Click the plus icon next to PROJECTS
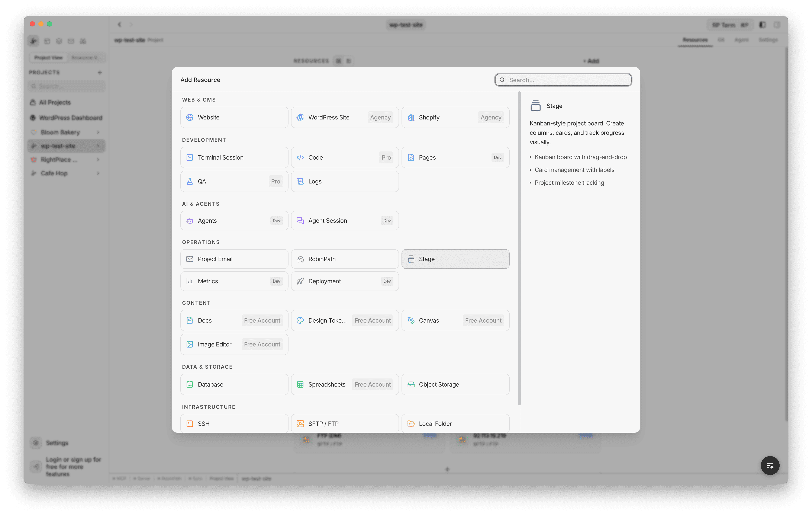This screenshot has width=812, height=515. [100, 72]
